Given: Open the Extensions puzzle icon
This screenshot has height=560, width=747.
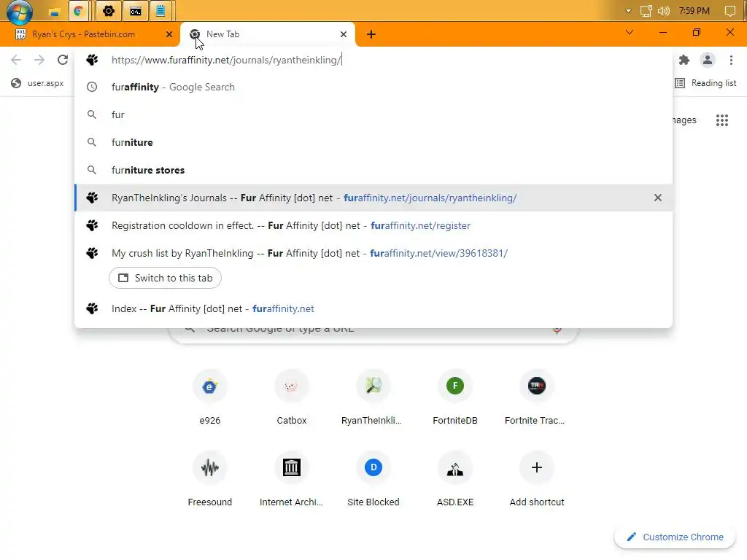Looking at the screenshot, I should tap(684, 60).
